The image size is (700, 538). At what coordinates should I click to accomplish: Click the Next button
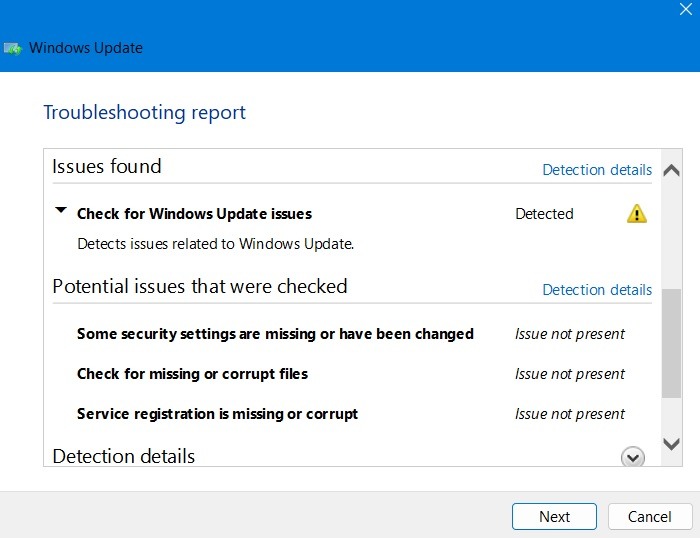[x=554, y=517]
